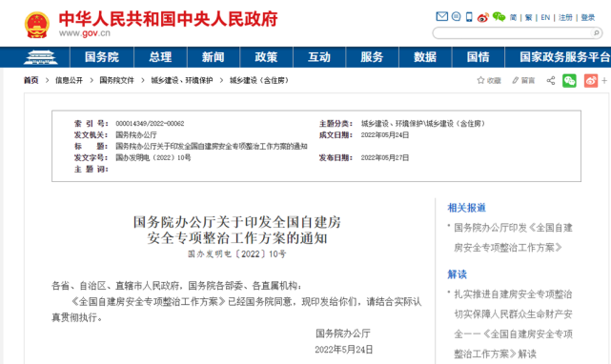Go to 首页 breadcrumb
Image resolution: width=611 pixels, height=364 pixels.
(31, 80)
